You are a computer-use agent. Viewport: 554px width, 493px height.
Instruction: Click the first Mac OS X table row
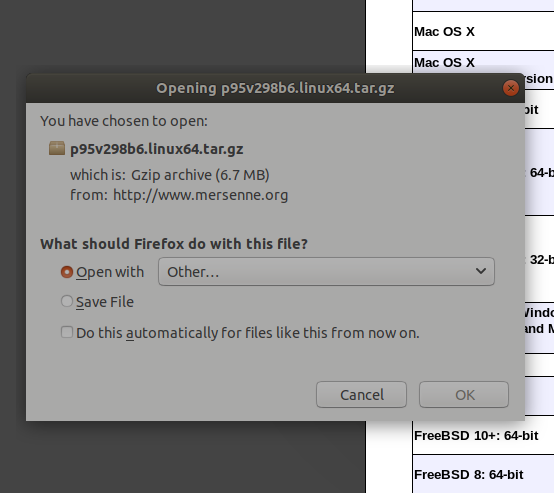pyautogui.click(x=483, y=31)
